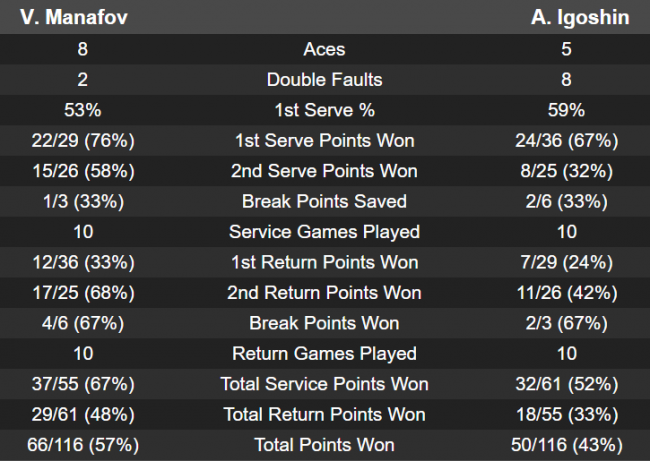Click the V. Manafov player name
Viewport: 650px width, 461px height.
pos(66,17)
